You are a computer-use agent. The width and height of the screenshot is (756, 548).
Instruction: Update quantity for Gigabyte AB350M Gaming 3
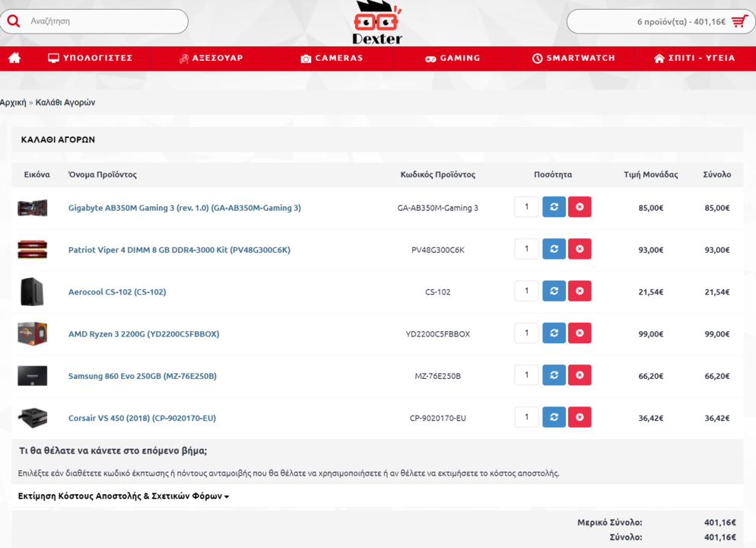coord(554,207)
